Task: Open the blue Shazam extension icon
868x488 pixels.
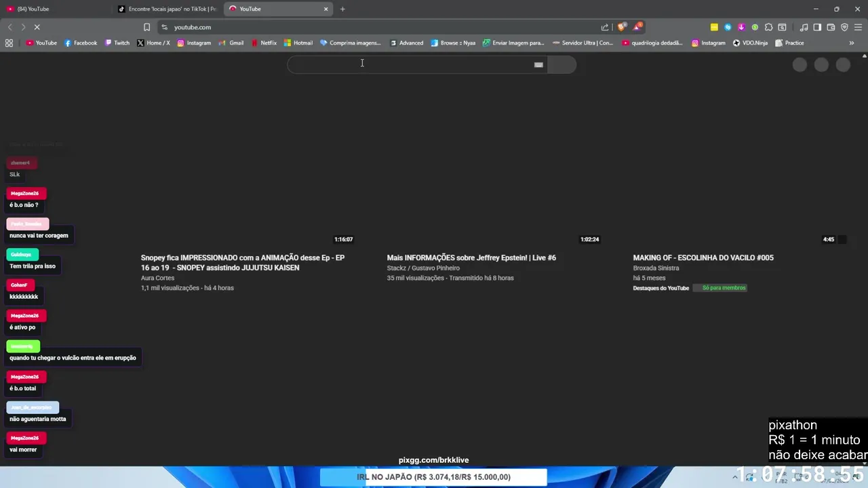Action: coord(728,27)
